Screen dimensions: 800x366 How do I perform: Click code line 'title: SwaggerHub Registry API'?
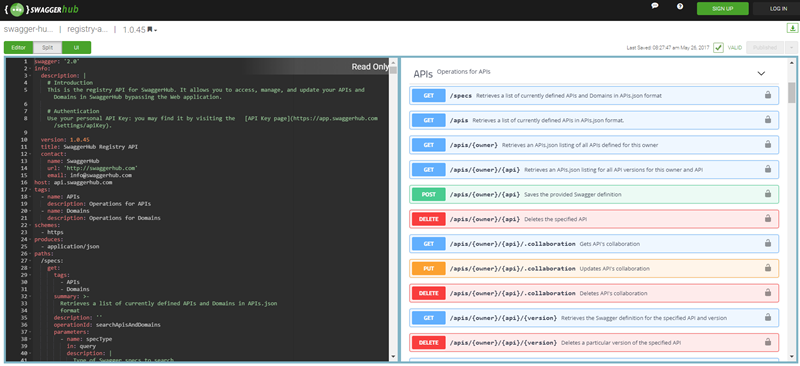89,147
